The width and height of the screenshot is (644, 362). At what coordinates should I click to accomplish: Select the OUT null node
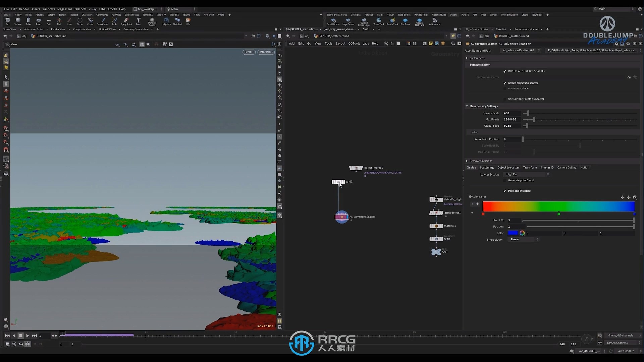pos(436,252)
